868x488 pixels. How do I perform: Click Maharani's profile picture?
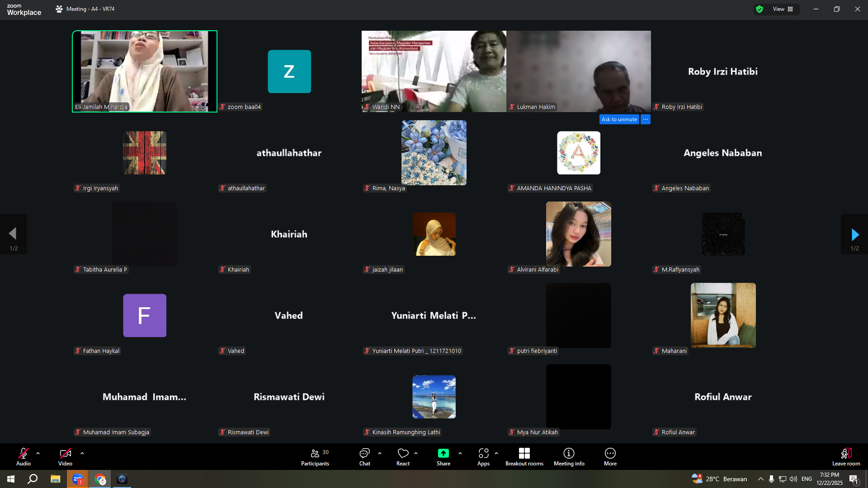[723, 315]
